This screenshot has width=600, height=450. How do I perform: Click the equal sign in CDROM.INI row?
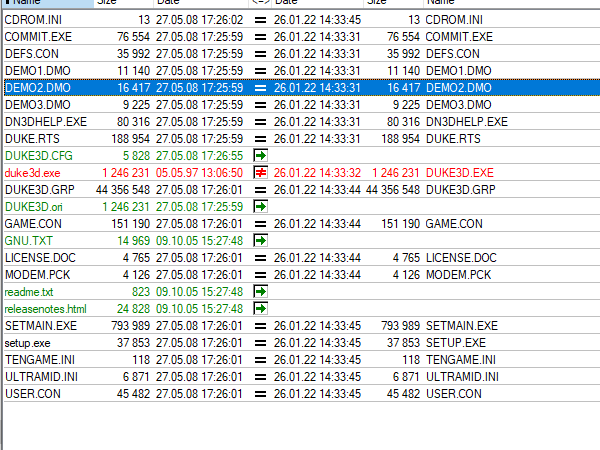[x=260, y=20]
